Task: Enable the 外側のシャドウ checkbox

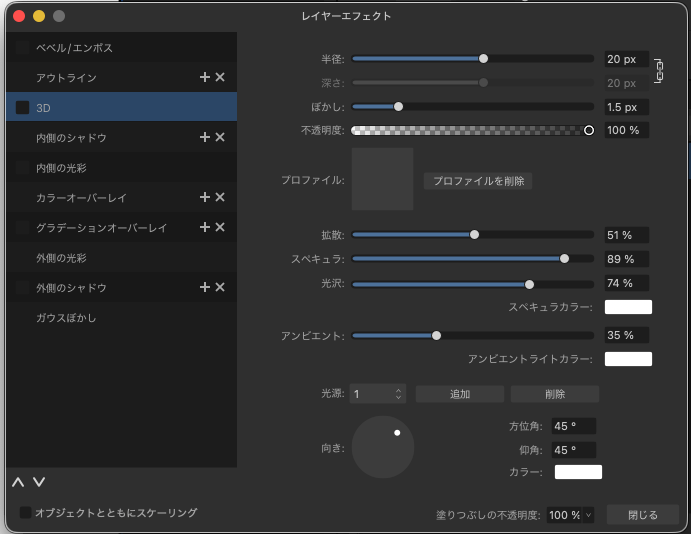Action: pos(22,287)
